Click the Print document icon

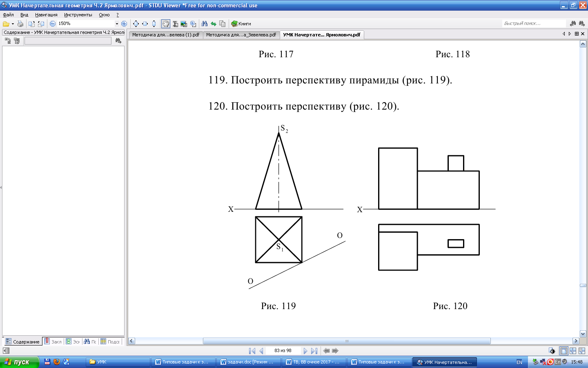(20, 24)
